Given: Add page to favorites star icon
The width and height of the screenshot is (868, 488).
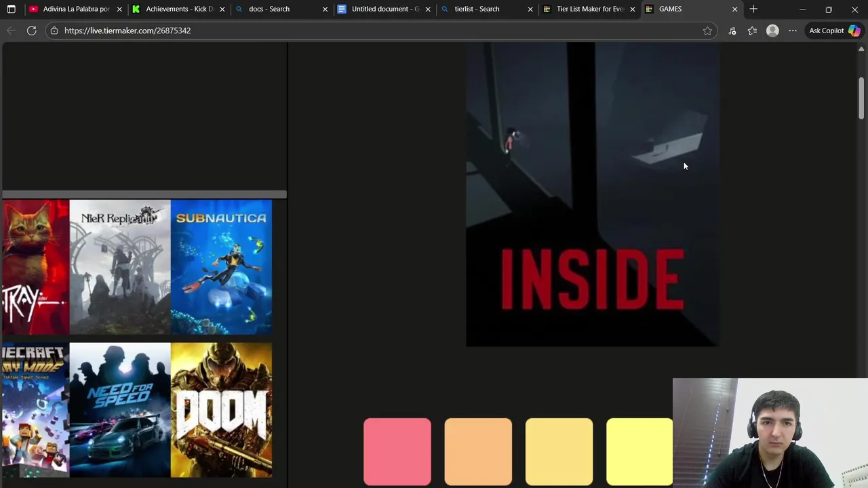Looking at the screenshot, I should 707,30.
